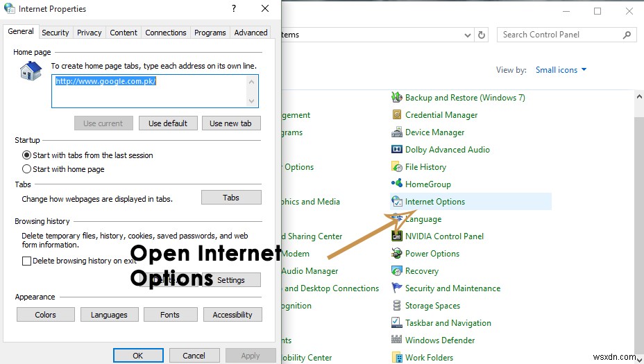Click the Use new tab button
The image size is (644, 364).
(231, 123)
